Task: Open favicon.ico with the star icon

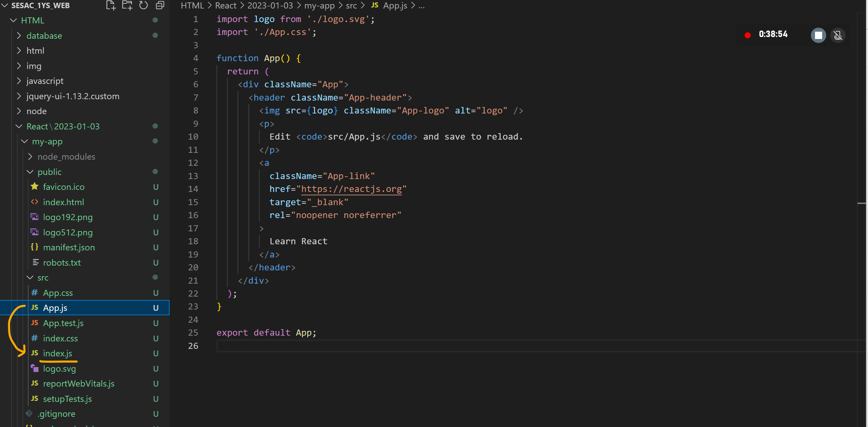Action: click(64, 187)
